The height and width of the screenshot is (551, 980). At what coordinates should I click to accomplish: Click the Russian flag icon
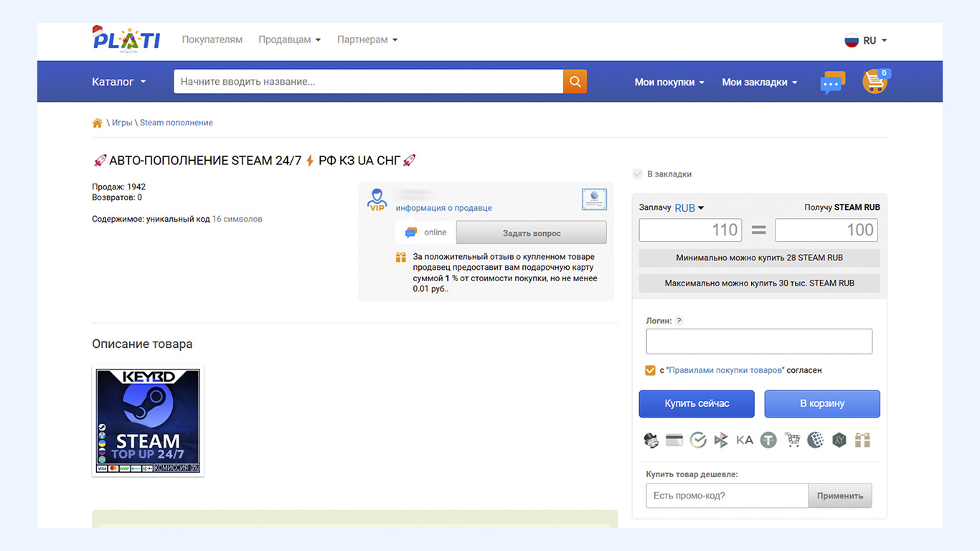pos(852,40)
